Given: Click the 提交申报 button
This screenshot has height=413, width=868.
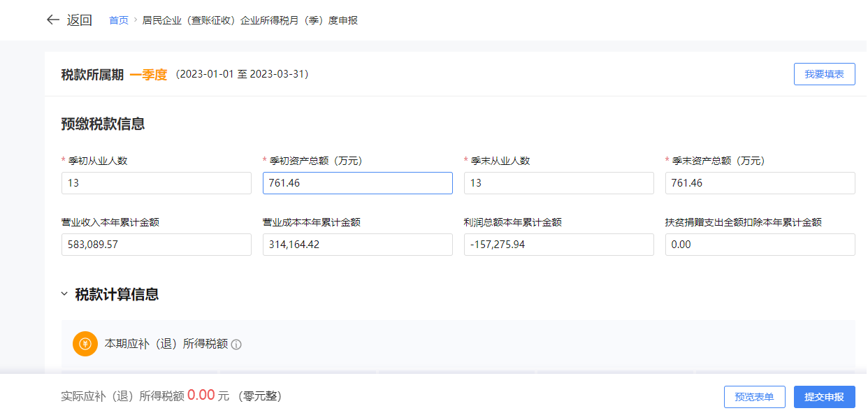Looking at the screenshot, I should (x=824, y=397).
